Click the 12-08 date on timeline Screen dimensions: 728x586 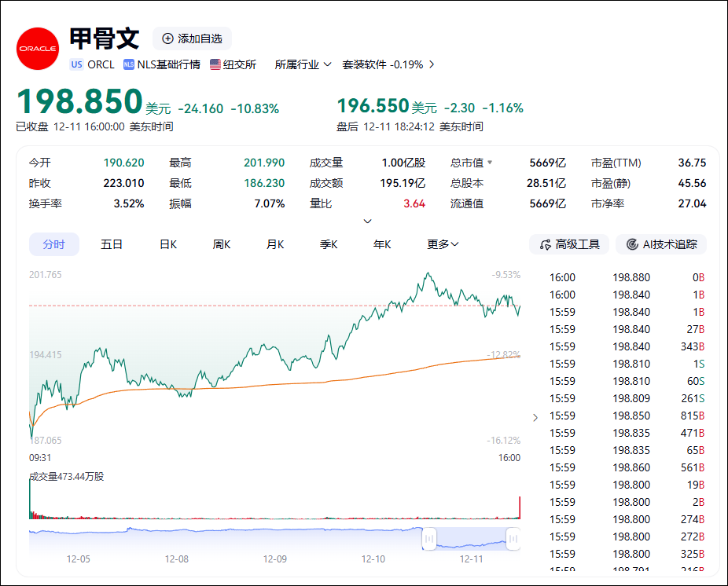pos(177,559)
